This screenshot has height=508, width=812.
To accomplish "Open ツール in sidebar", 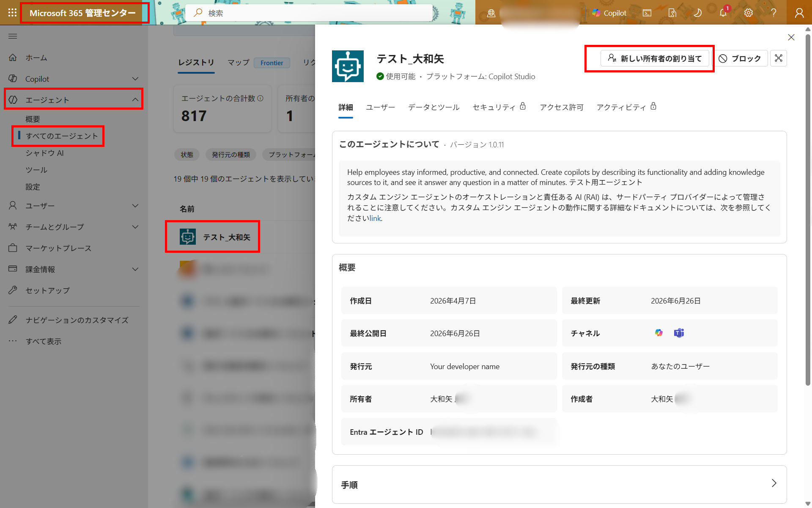I will click(x=36, y=170).
